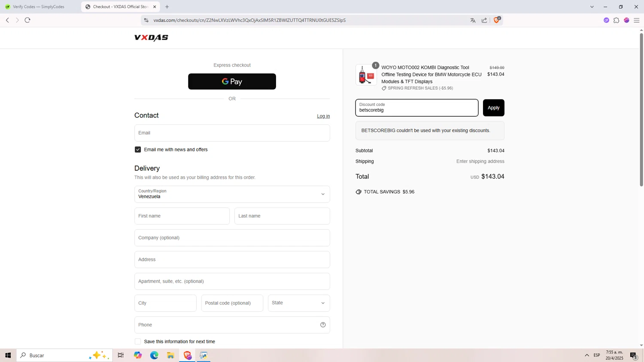The image size is (644, 362).
Task: Open the browser hamburger menu
Action: [x=637, y=20]
